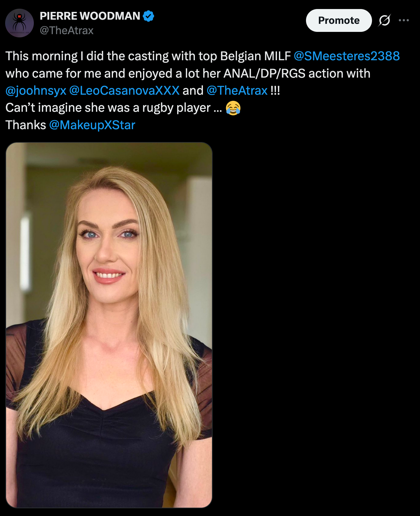Open the @MakeupXStar mention link
Viewport: 420px width, 516px height.
tap(92, 125)
